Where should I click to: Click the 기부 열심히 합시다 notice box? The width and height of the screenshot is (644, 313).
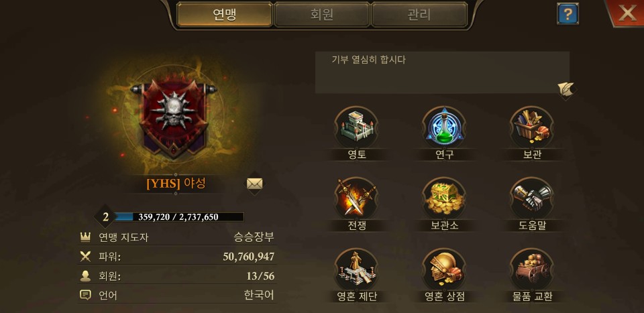tap(442, 72)
